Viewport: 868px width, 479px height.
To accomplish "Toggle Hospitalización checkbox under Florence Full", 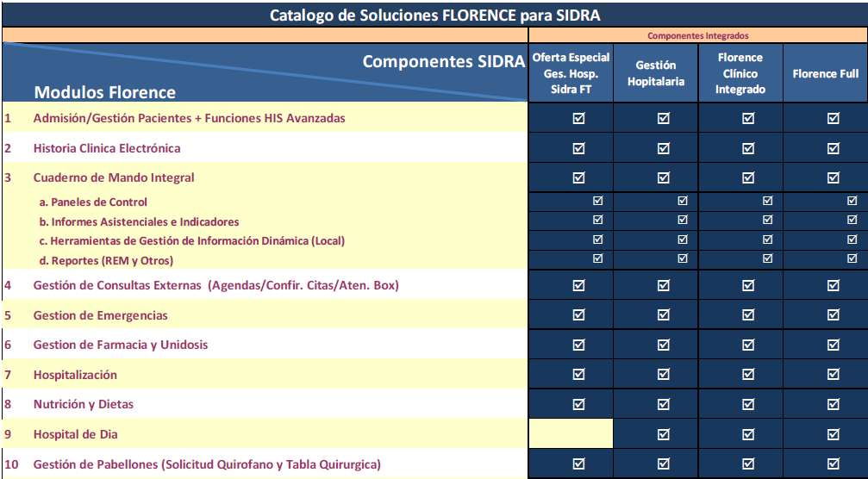I will 833,375.
